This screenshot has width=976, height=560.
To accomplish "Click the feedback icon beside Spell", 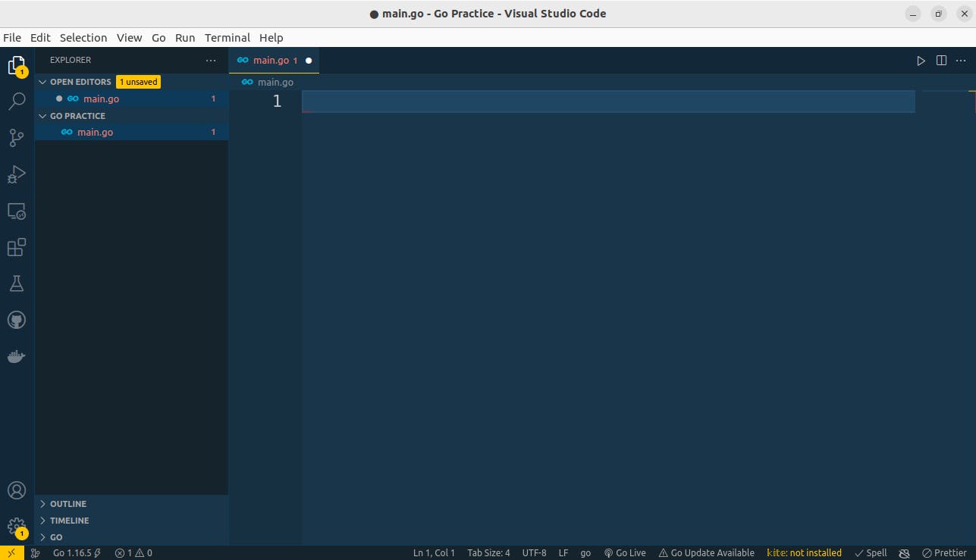I will 904,553.
